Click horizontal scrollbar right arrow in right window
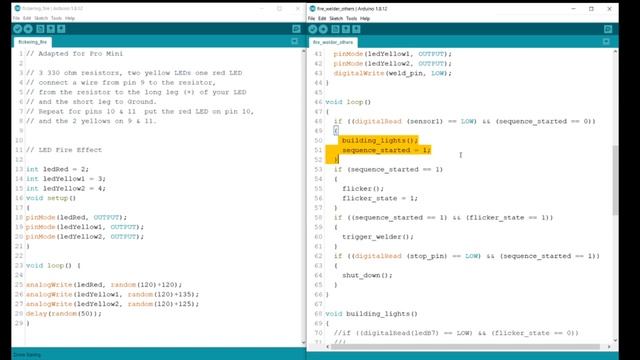The width and height of the screenshot is (640, 360). 609,347
